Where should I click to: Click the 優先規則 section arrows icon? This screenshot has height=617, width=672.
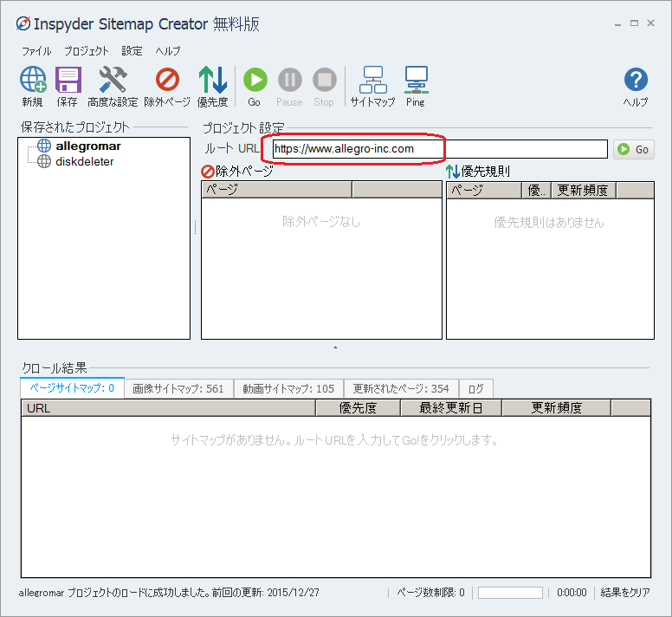pos(453,172)
